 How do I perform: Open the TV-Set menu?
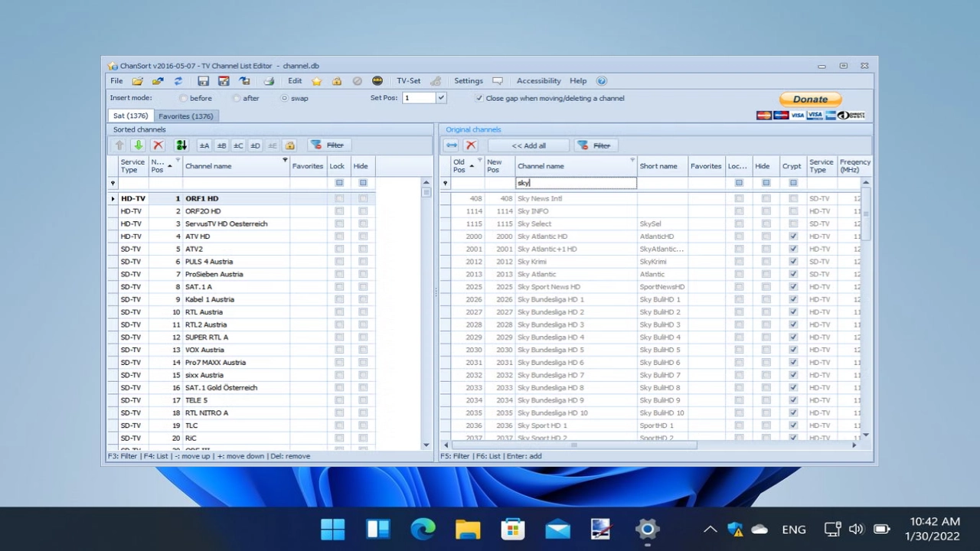tap(408, 81)
